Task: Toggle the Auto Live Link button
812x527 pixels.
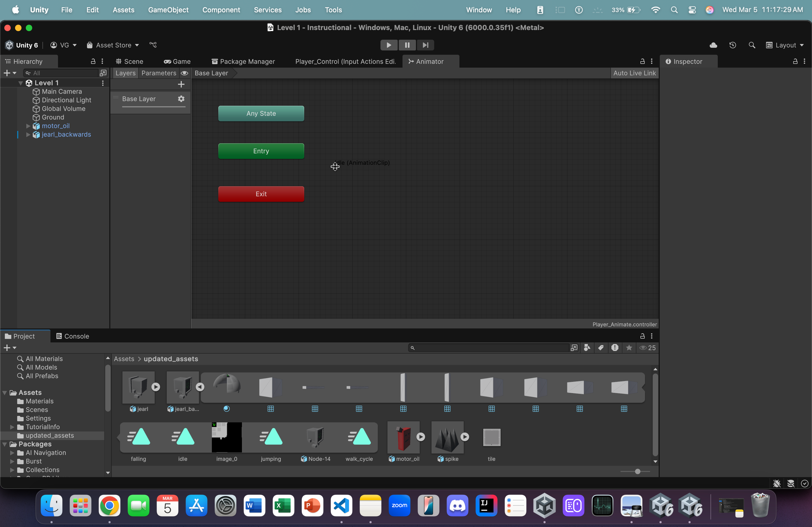Action: [x=634, y=73]
